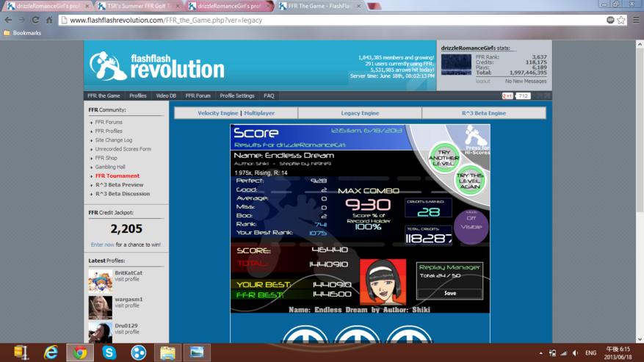Viewport: 644px width, 362px height.
Task: Open FFR Shop sidebar link
Action: 106,158
